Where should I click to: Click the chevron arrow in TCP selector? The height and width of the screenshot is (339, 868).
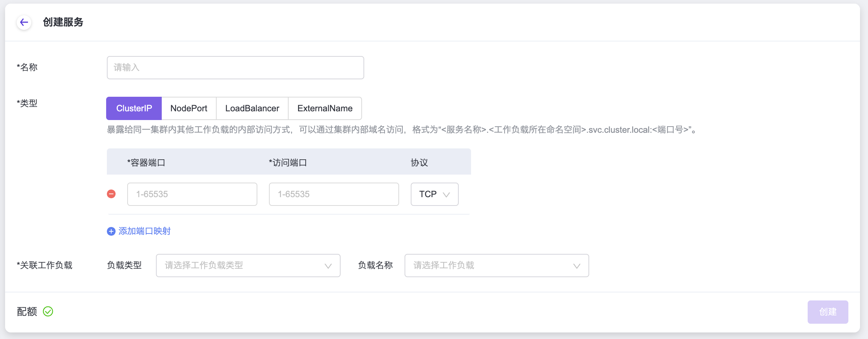coord(446,195)
